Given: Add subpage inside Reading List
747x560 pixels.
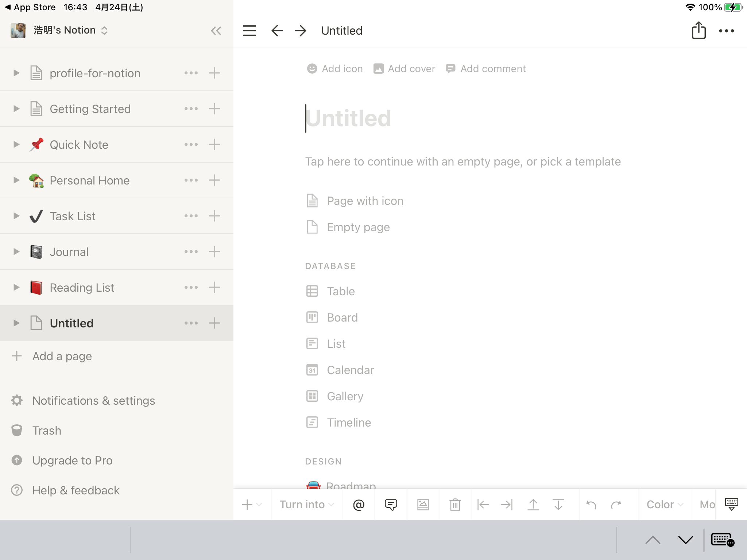Looking at the screenshot, I should [x=214, y=287].
